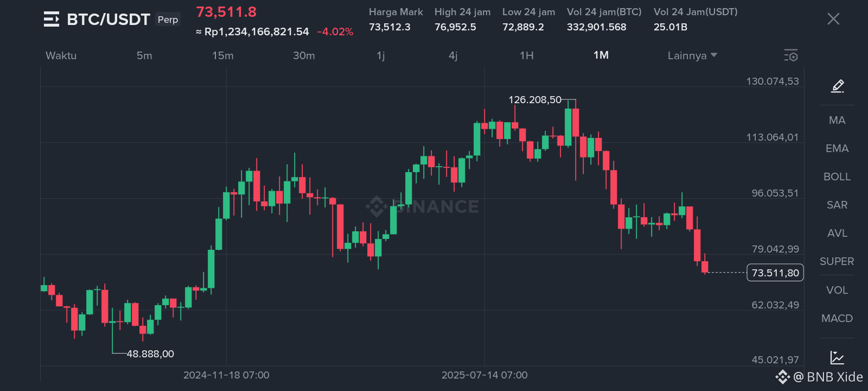Show the VOL indicator
The width and height of the screenshot is (868, 391).
(x=837, y=290)
